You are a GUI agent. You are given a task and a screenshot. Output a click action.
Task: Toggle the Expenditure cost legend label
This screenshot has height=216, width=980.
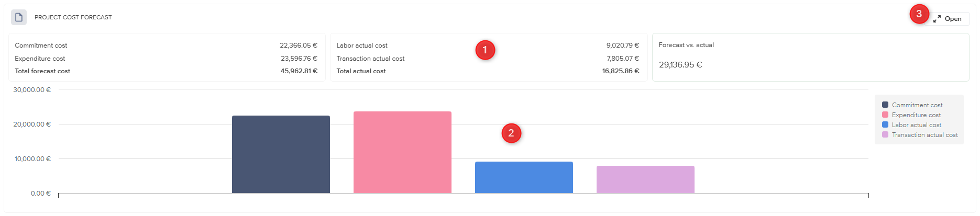916,115
